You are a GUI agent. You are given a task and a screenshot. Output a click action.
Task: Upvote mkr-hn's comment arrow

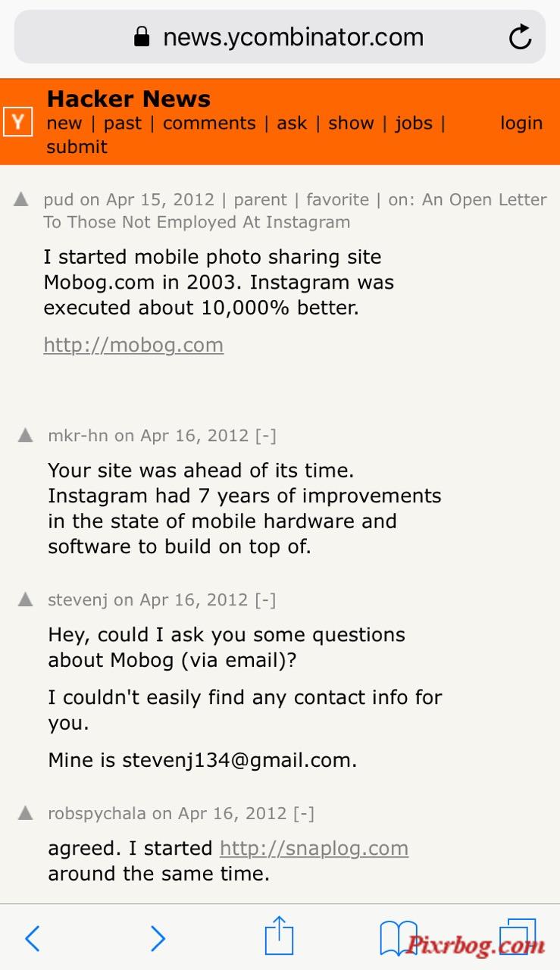coord(26,435)
